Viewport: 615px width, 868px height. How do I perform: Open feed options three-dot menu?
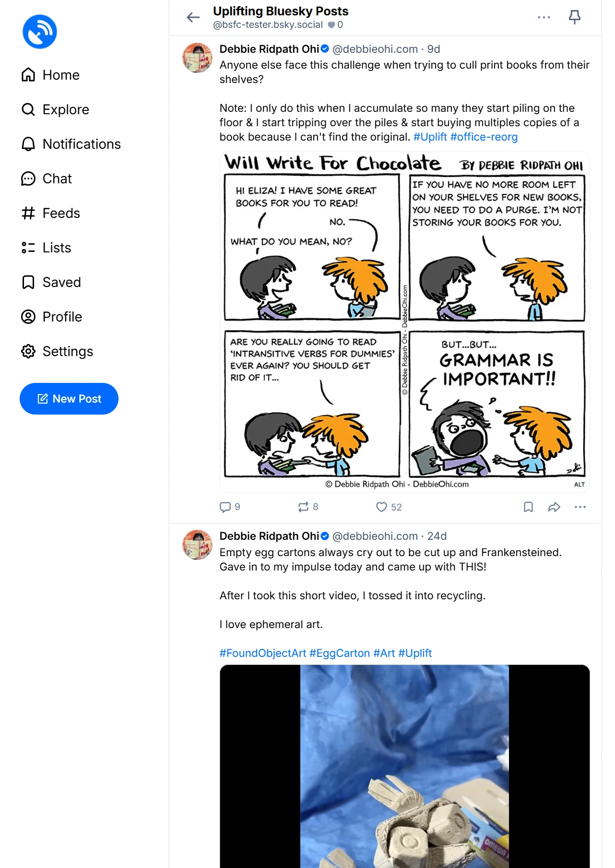[544, 17]
